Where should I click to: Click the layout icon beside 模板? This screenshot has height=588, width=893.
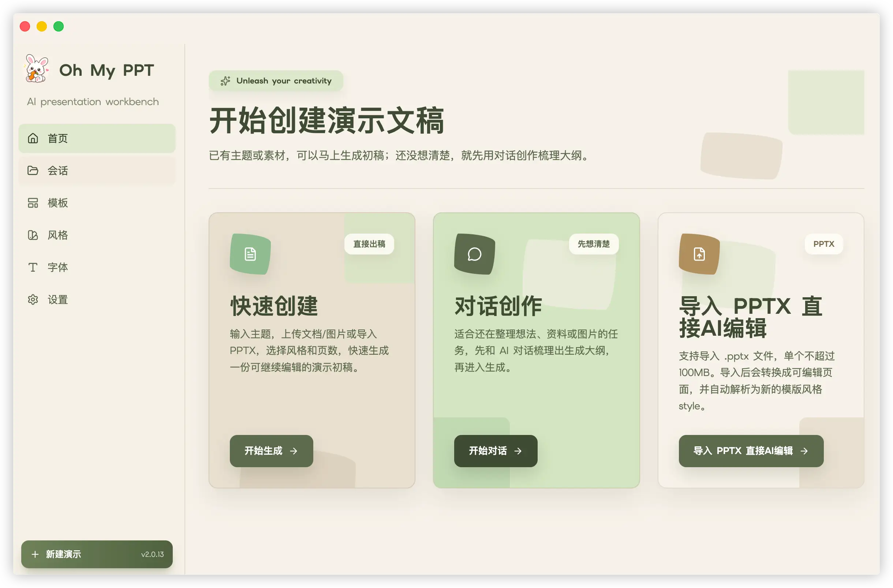coord(33,202)
